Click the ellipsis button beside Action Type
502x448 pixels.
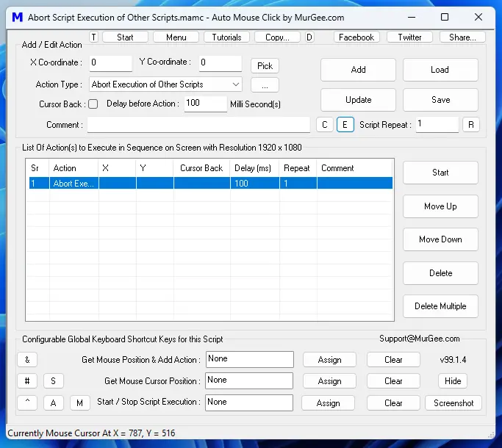[x=265, y=85]
